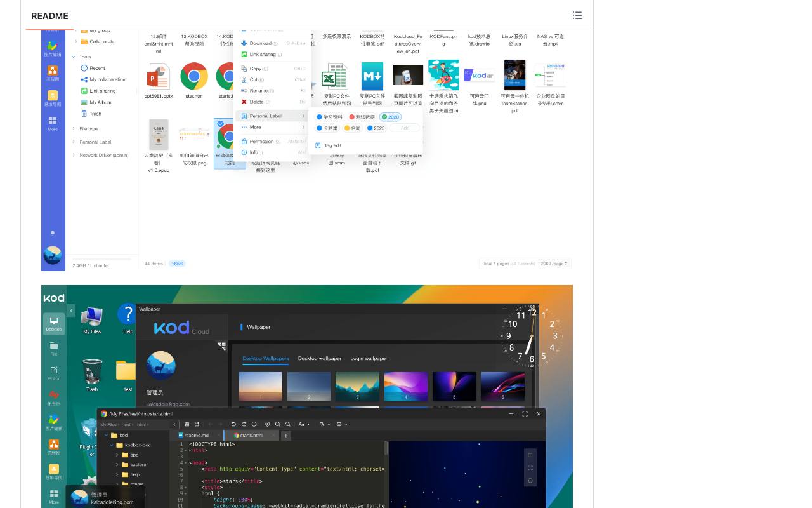This screenshot has width=812, height=508.
Task: Click the blue Markdown file icon
Action: (x=372, y=76)
